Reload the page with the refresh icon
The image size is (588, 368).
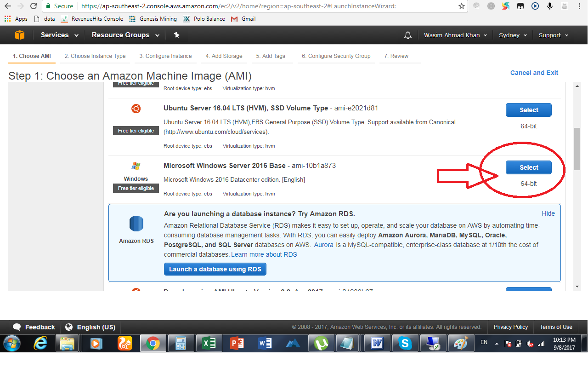(34, 6)
